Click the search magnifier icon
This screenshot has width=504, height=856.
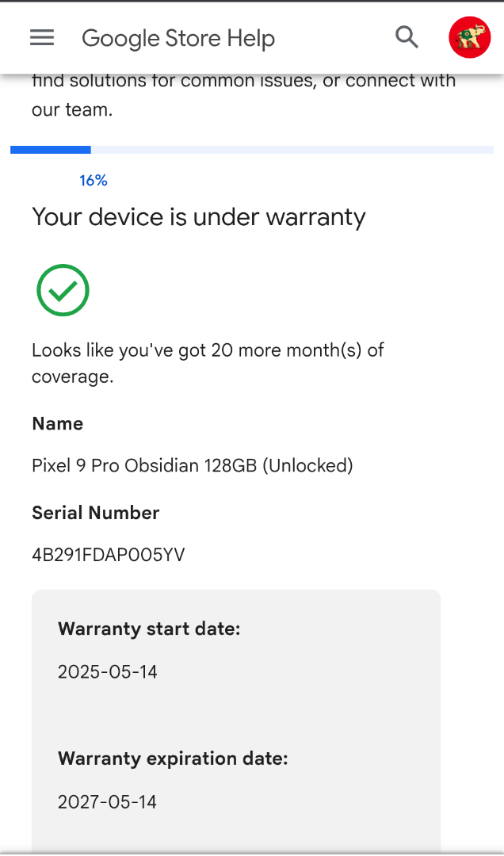click(407, 38)
